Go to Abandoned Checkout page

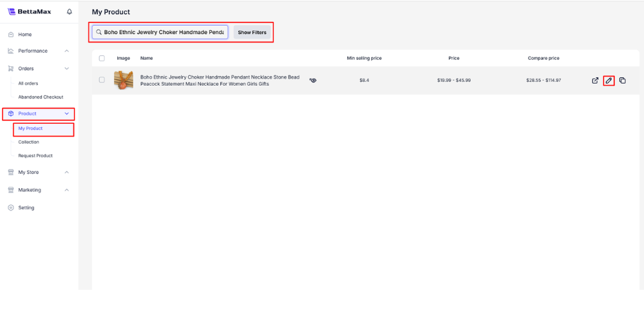click(x=41, y=97)
